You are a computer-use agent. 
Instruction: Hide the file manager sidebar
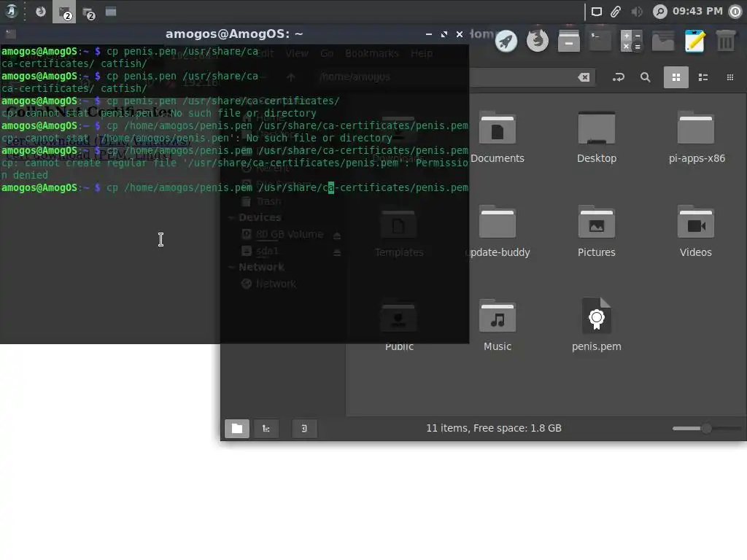[304, 428]
